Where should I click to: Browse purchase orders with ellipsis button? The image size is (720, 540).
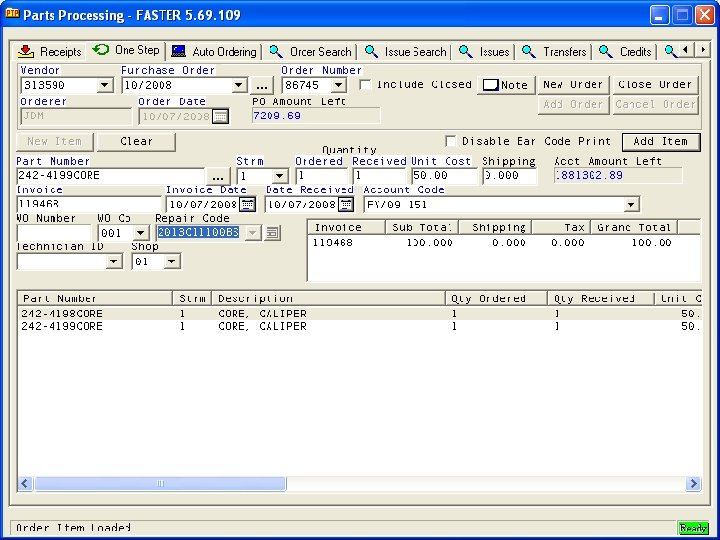point(262,85)
